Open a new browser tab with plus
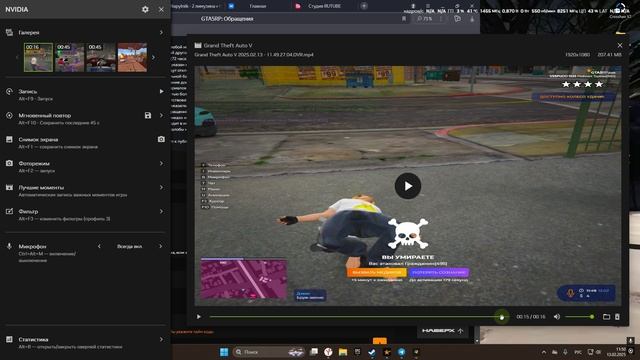Viewport: 640px width, 360px height. tap(364, 6)
